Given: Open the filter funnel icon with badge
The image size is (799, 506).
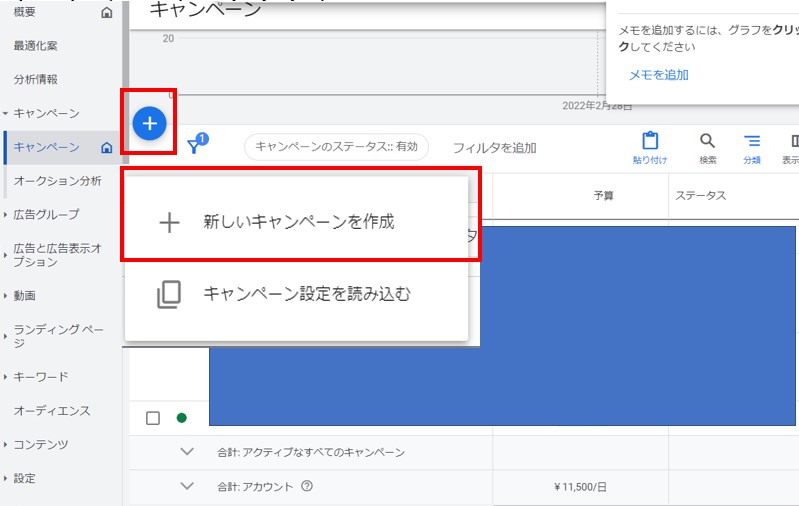Looking at the screenshot, I should pyautogui.click(x=198, y=144).
